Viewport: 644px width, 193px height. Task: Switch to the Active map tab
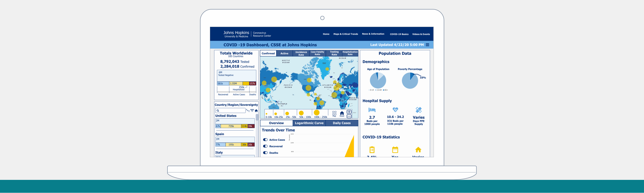tap(284, 53)
